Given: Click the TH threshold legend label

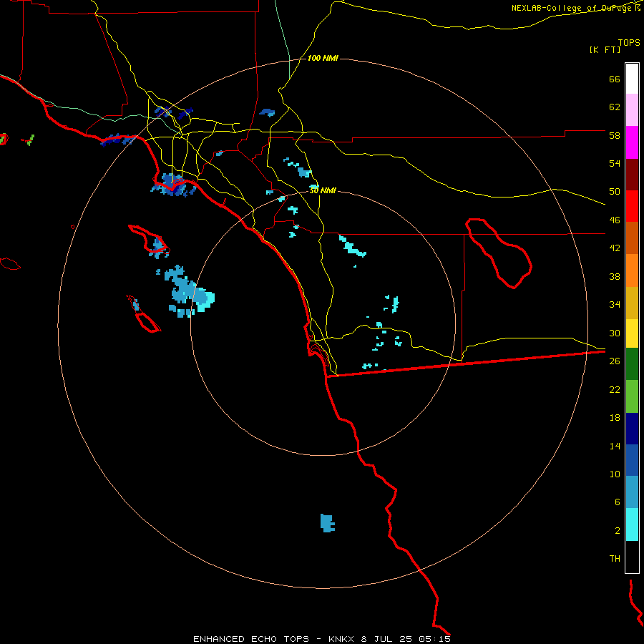Looking at the screenshot, I should click(x=615, y=559).
